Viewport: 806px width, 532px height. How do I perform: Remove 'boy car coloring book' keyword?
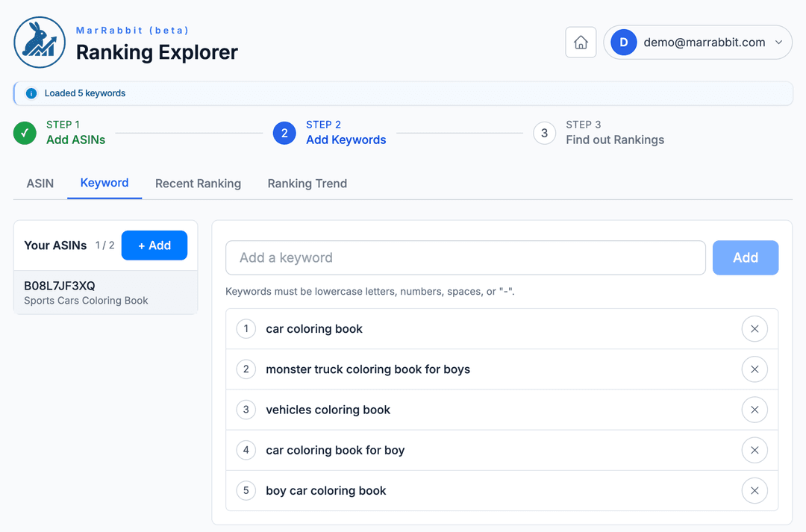(x=754, y=490)
